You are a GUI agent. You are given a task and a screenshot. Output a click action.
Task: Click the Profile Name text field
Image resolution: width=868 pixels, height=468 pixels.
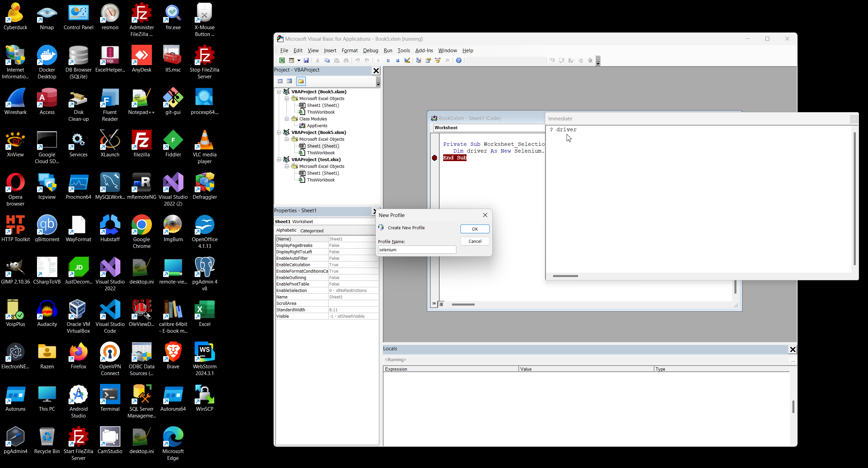pyautogui.click(x=417, y=250)
